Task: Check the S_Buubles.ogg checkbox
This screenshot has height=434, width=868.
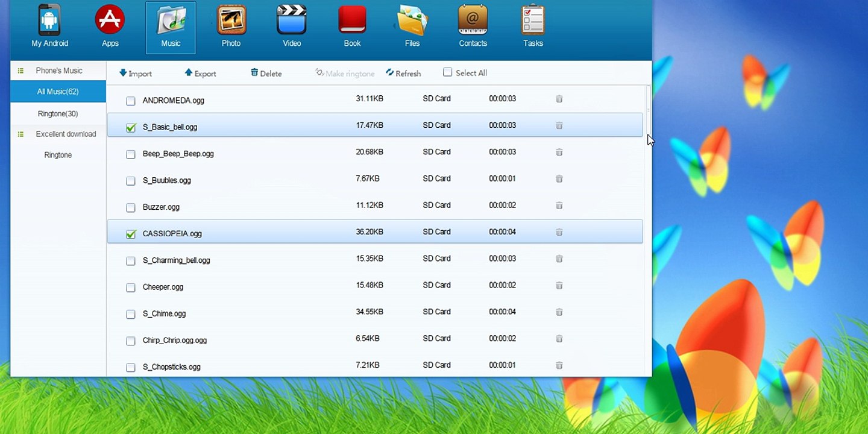Action: pos(131,181)
